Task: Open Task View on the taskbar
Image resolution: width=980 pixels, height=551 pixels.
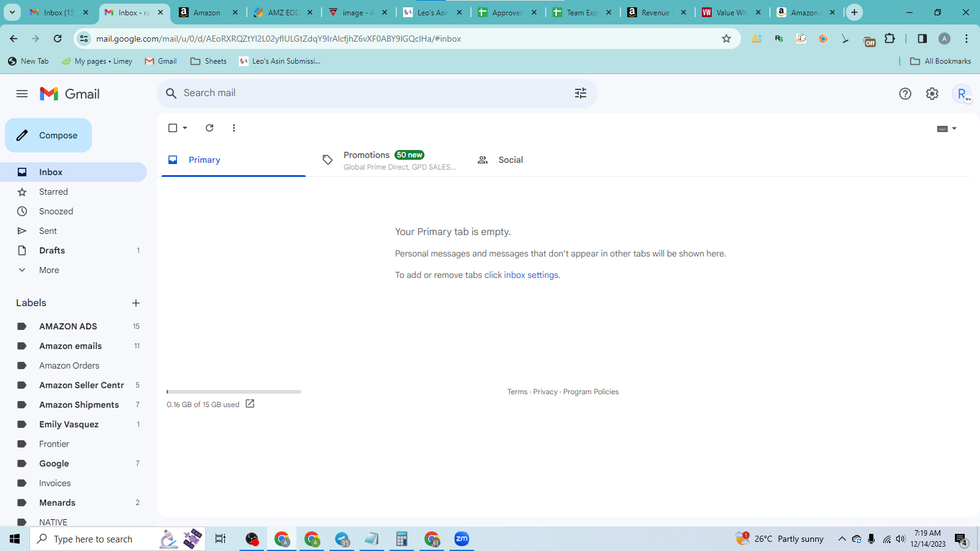Action: click(221, 539)
